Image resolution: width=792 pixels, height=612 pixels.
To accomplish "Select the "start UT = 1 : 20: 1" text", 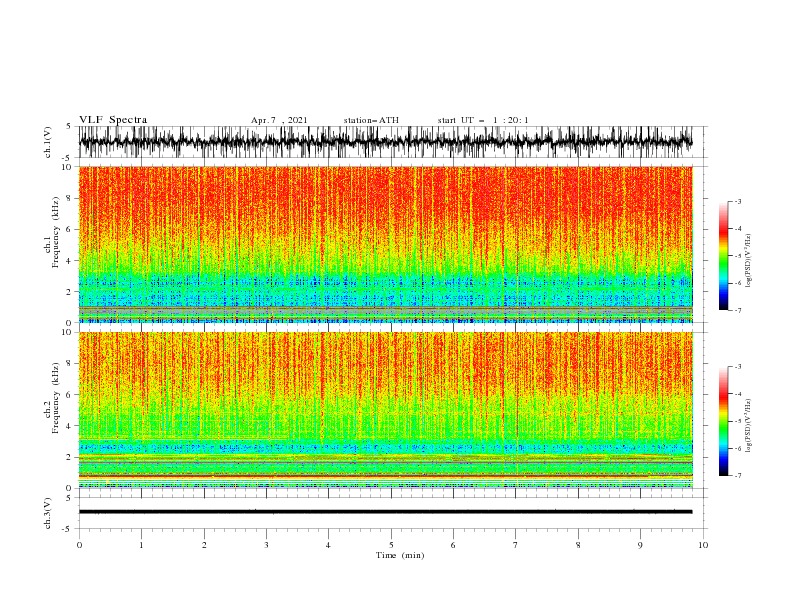I will point(483,120).
